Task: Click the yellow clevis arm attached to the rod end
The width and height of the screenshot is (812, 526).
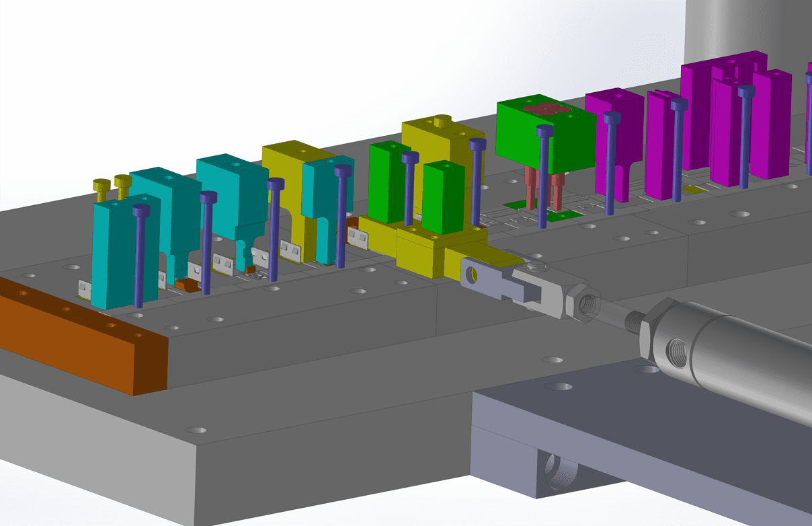Action: click(471, 262)
